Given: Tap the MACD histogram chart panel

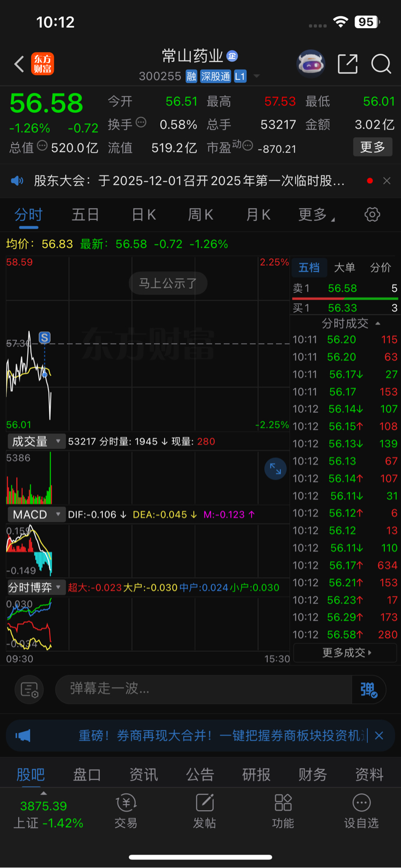Looking at the screenshot, I should coord(148,551).
